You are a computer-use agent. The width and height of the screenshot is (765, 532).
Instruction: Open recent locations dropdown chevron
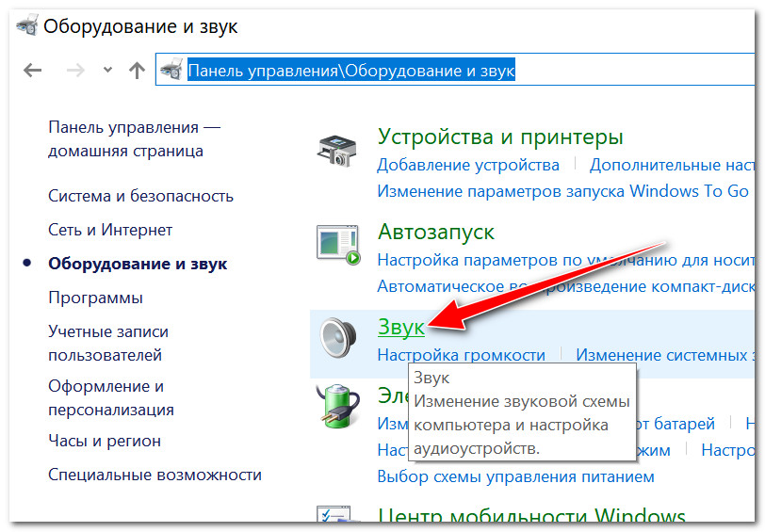[x=107, y=71]
